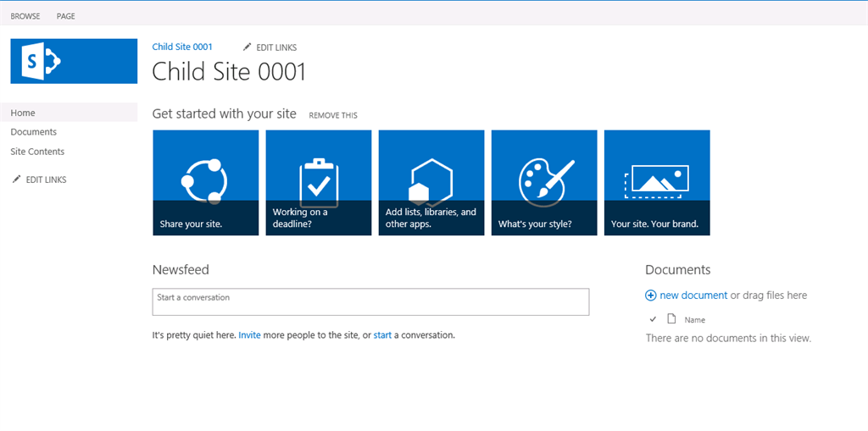868x431 pixels.
Task: Open the BROWSE ribbon tab
Action: pos(25,16)
